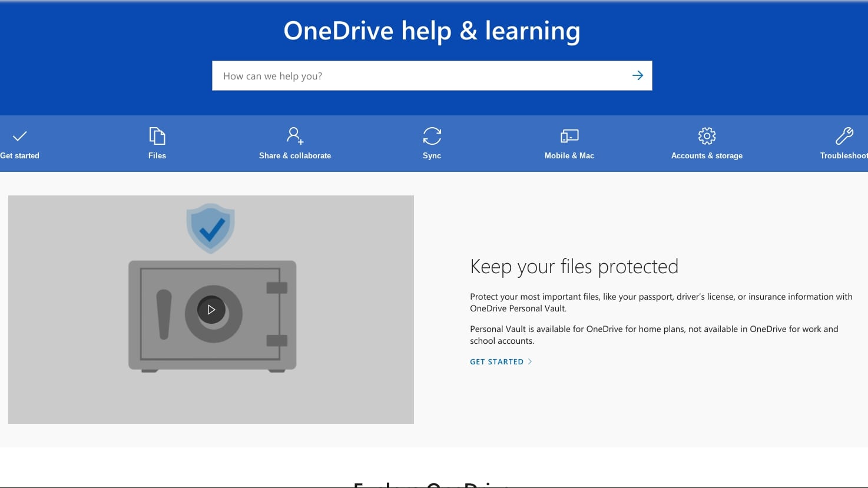Click the paragraph starting 'Protect your most important files'
868x488 pixels.
[x=661, y=303]
